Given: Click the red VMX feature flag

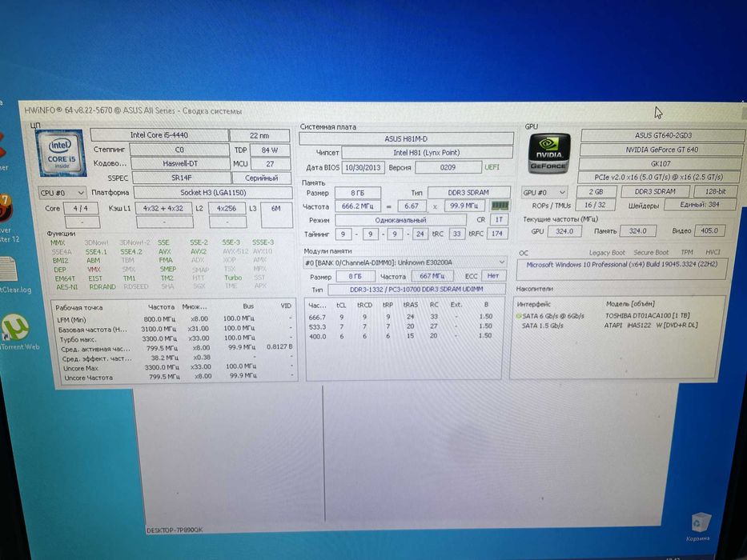Looking at the screenshot, I should pos(94,269).
